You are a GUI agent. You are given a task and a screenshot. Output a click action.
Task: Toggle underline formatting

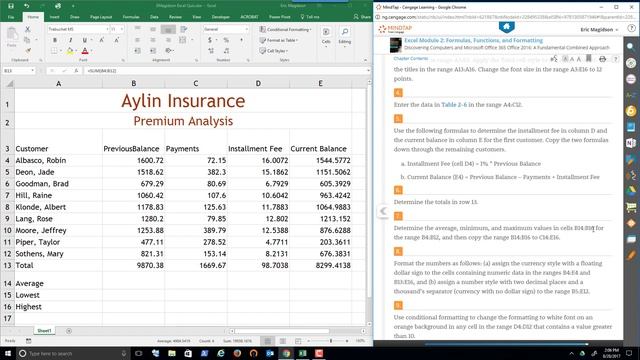pyautogui.click(x=84, y=40)
